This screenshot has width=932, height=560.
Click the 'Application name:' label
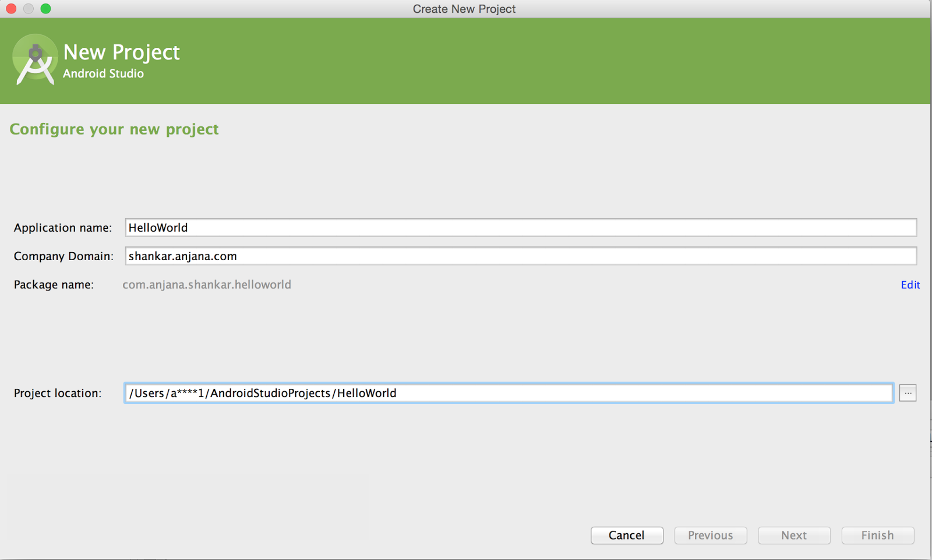pos(62,228)
